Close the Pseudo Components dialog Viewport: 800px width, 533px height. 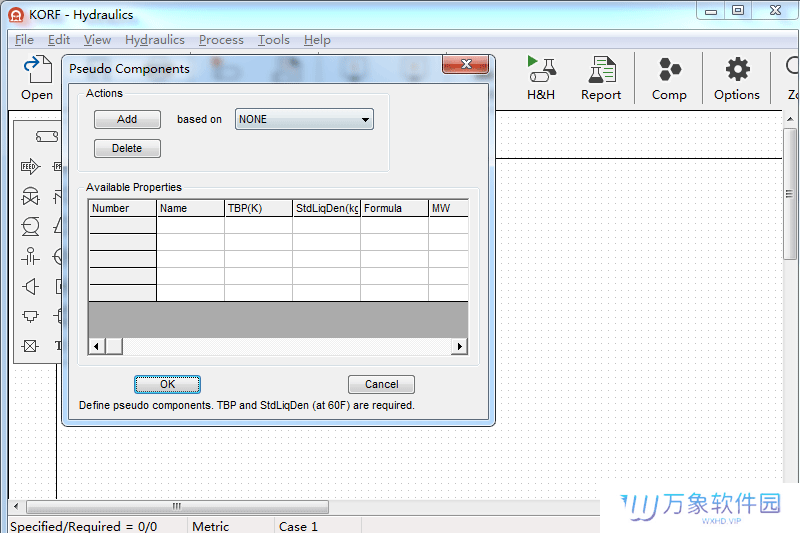pyautogui.click(x=466, y=64)
